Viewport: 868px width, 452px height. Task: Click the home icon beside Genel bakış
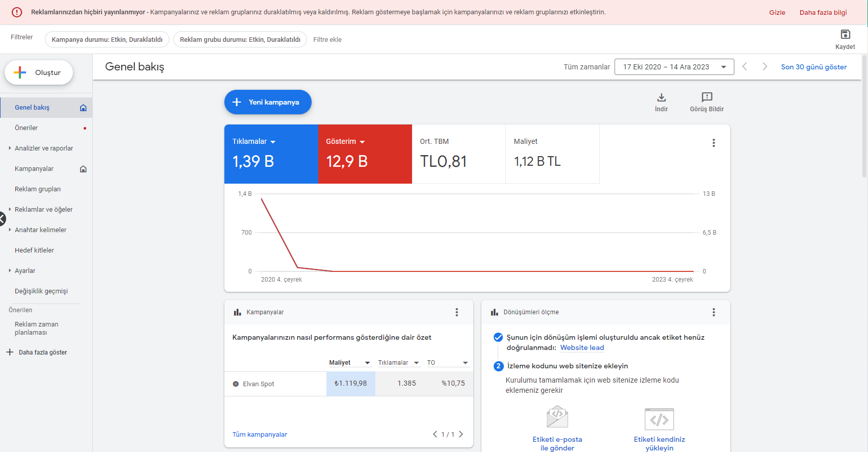(x=83, y=108)
